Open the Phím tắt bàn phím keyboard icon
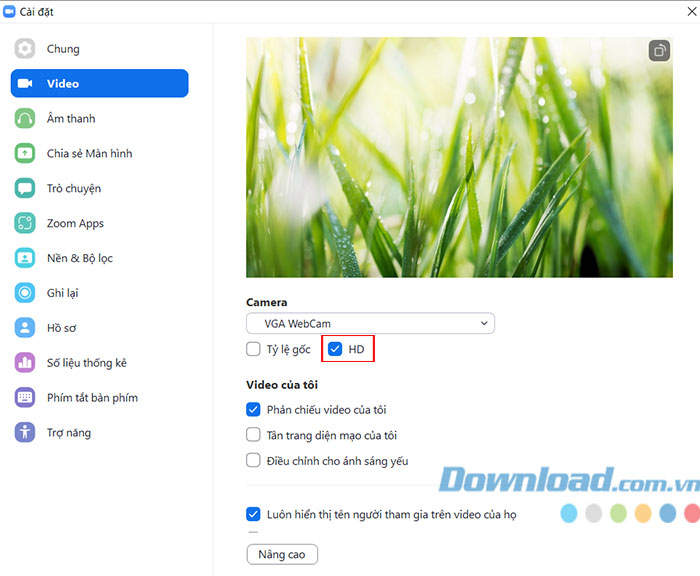700x576 pixels. pos(25,398)
